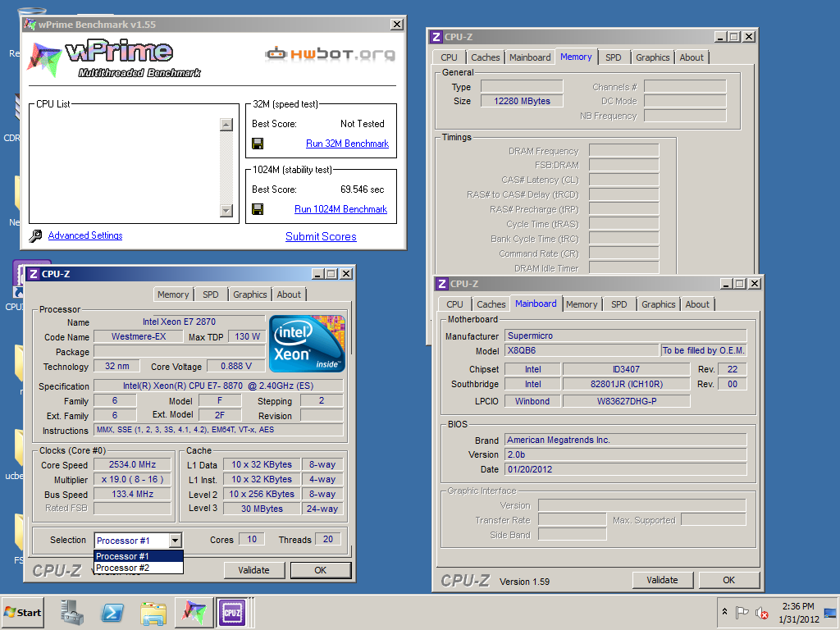Click the Southbridge 82801JR (ICH10R) field

626,384
